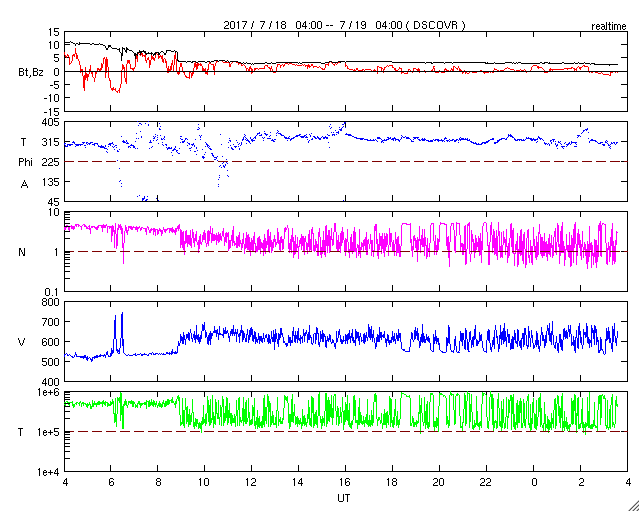Click the 'N' density axis label

coord(22,252)
